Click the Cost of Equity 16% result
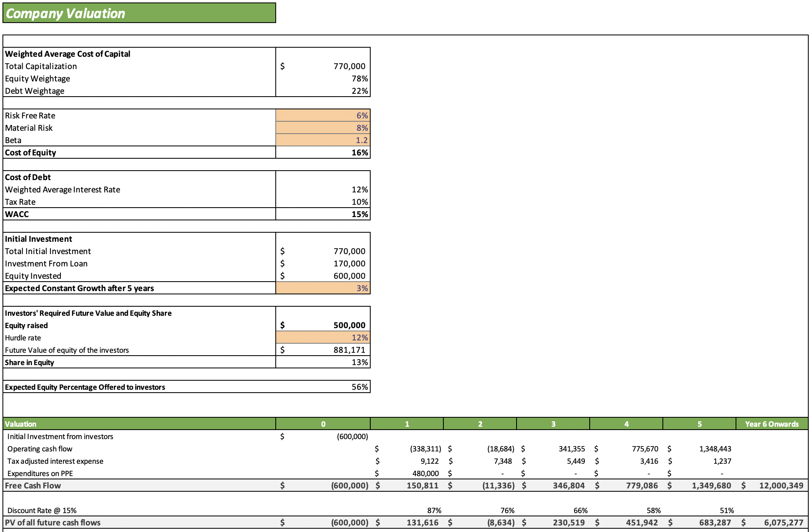This screenshot has width=812, height=532. [x=323, y=153]
